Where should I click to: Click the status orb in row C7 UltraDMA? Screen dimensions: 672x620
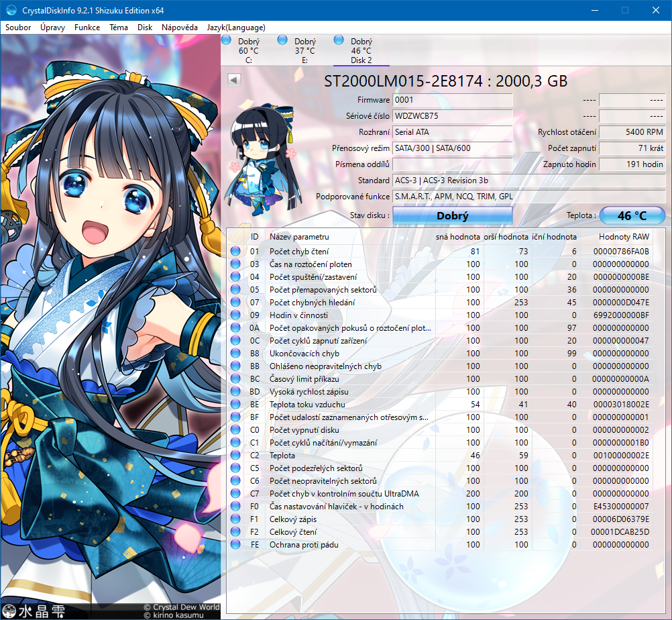click(x=235, y=493)
